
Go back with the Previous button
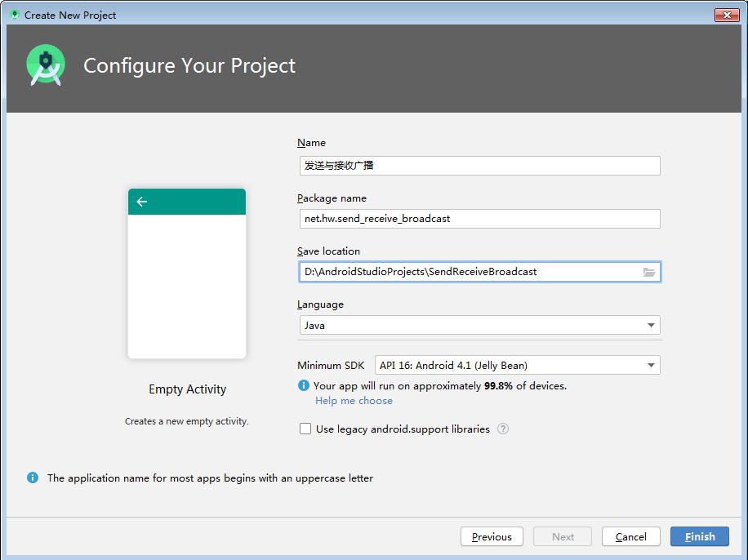(x=492, y=536)
